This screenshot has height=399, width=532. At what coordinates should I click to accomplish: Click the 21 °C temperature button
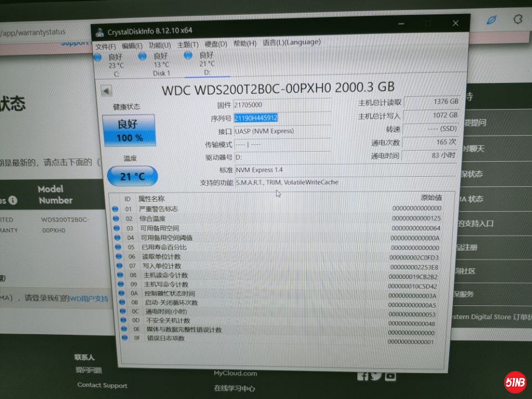132,176
